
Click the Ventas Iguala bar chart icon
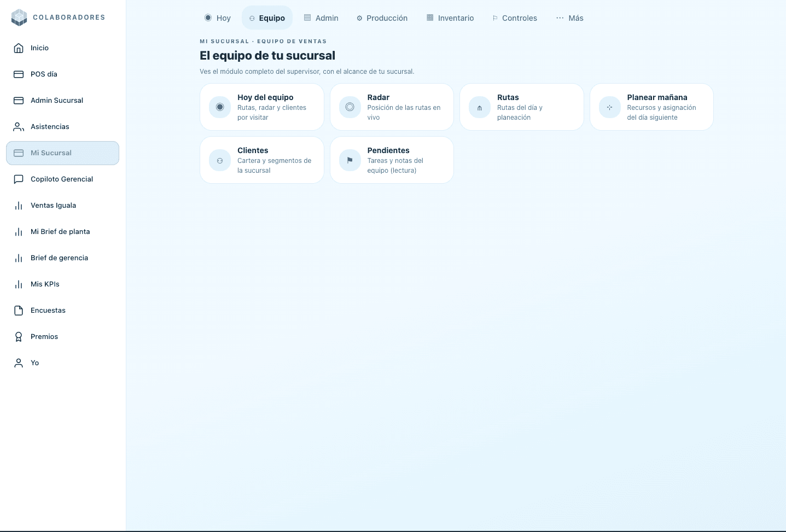pos(19,206)
